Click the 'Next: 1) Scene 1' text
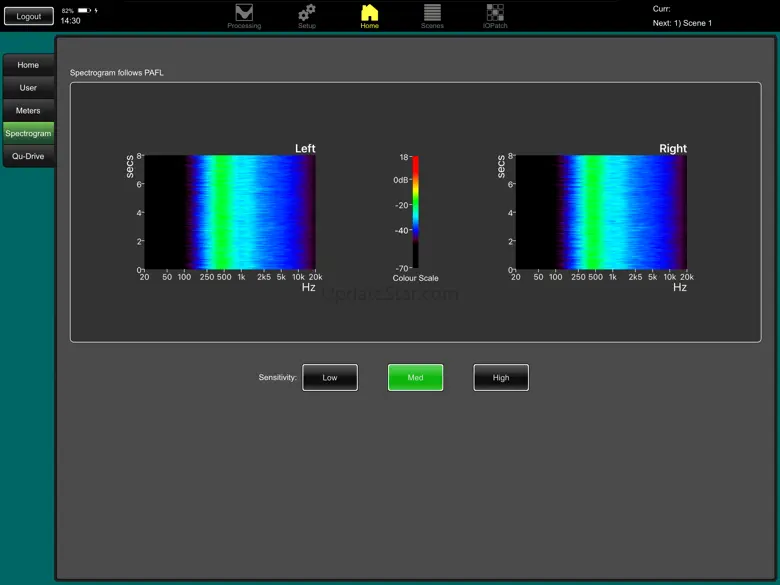This screenshot has width=780, height=585. coord(682,23)
